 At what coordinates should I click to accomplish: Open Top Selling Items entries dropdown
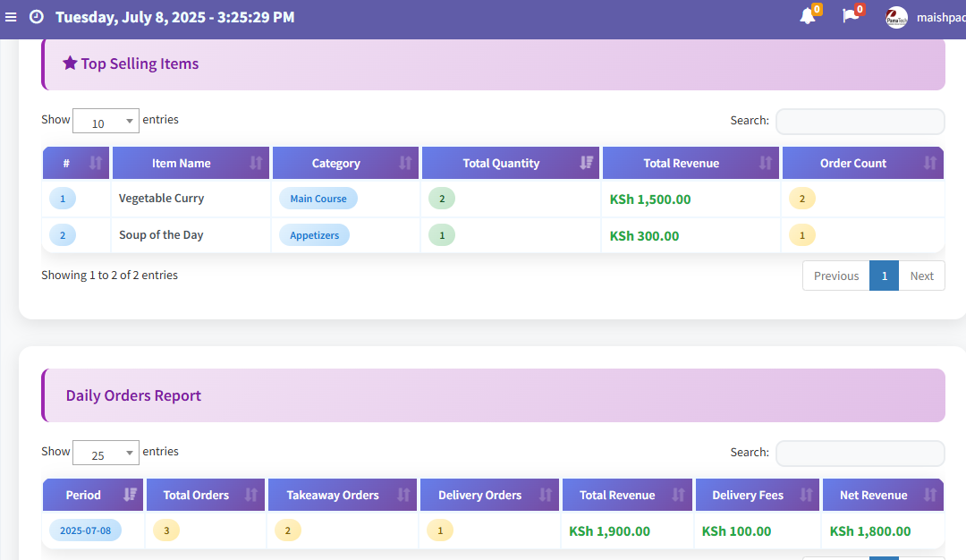[x=106, y=122]
